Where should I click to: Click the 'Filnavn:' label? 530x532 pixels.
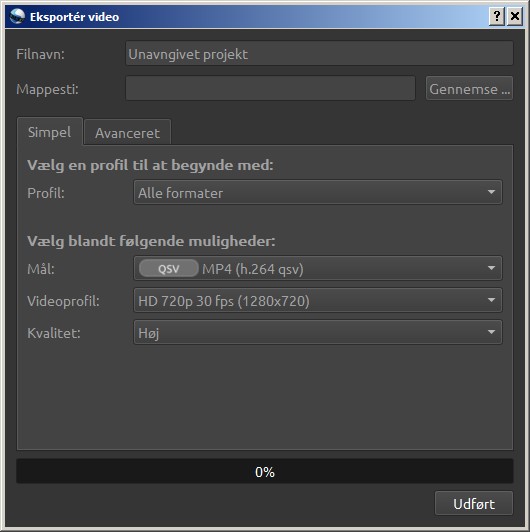40,54
